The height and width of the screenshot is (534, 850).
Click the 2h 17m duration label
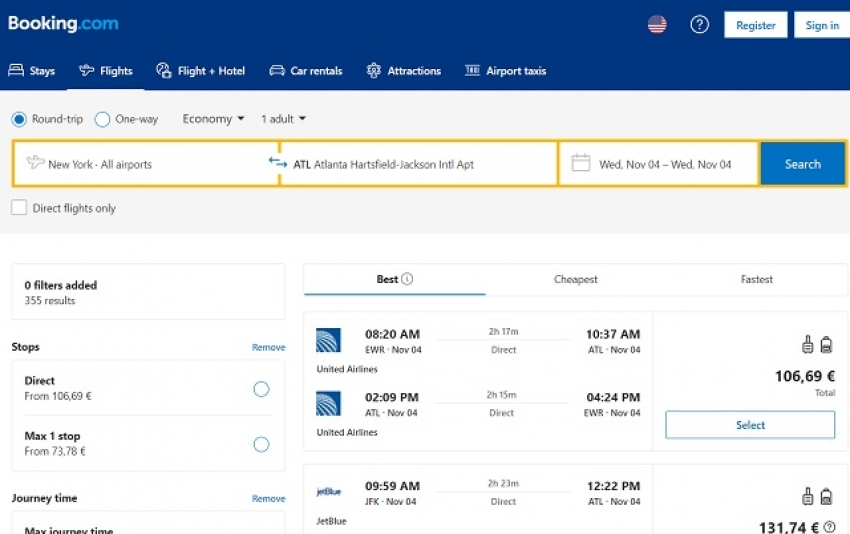tap(504, 331)
